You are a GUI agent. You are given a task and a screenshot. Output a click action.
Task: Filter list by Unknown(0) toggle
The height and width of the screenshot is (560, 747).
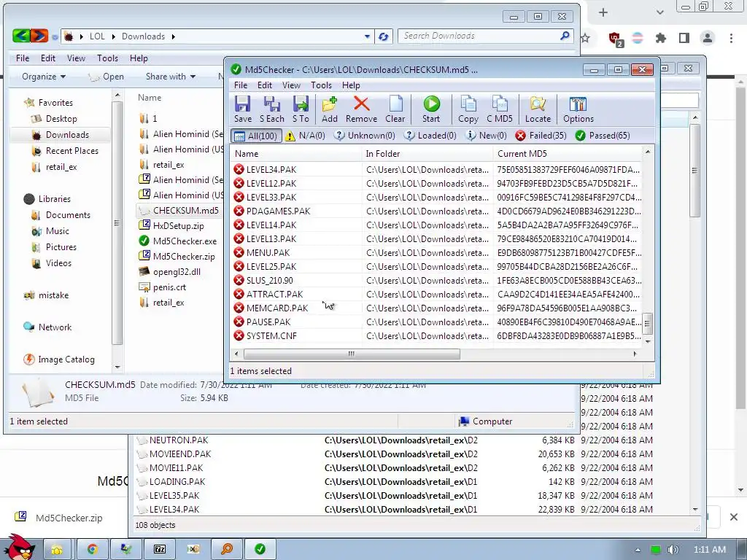point(365,136)
